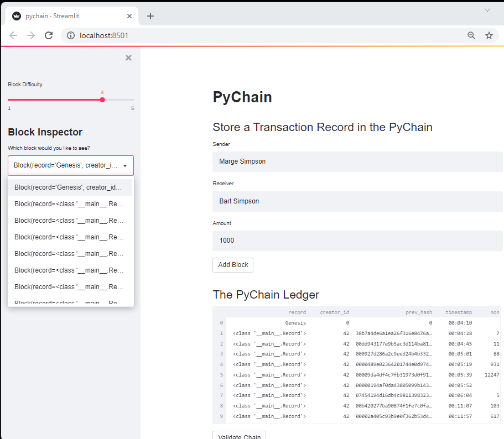
Task: Adjust the Block Difficulty slider handle
Action: [x=102, y=100]
